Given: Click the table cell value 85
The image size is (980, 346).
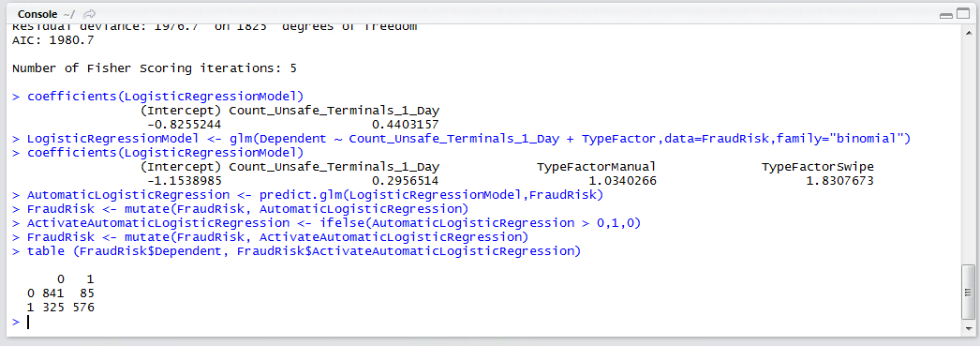Looking at the screenshot, I should tap(86, 293).
